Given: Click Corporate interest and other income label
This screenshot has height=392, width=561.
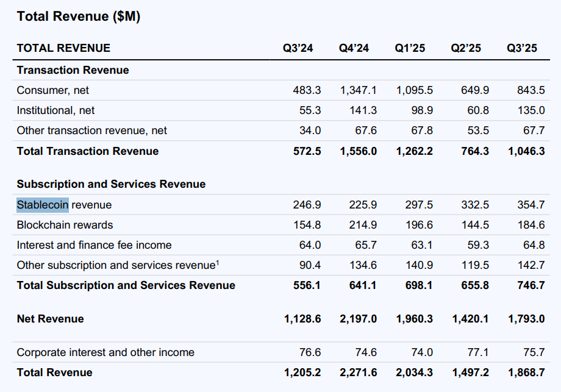Looking at the screenshot, I should click(x=105, y=352).
